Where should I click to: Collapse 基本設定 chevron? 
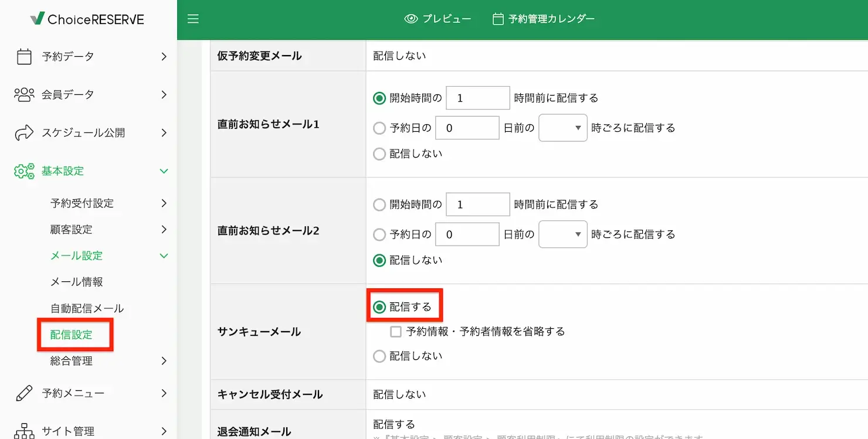point(164,171)
